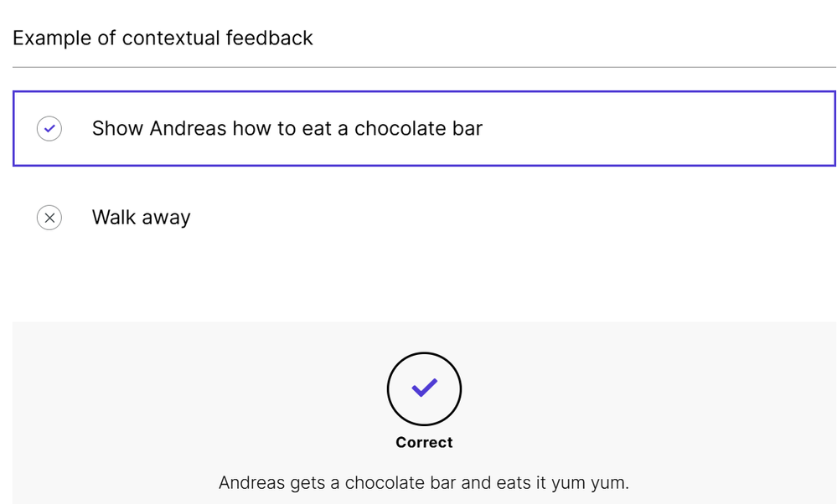Click the blank area right of 'Walk away'
837x504 pixels.
pyautogui.click(x=503, y=218)
